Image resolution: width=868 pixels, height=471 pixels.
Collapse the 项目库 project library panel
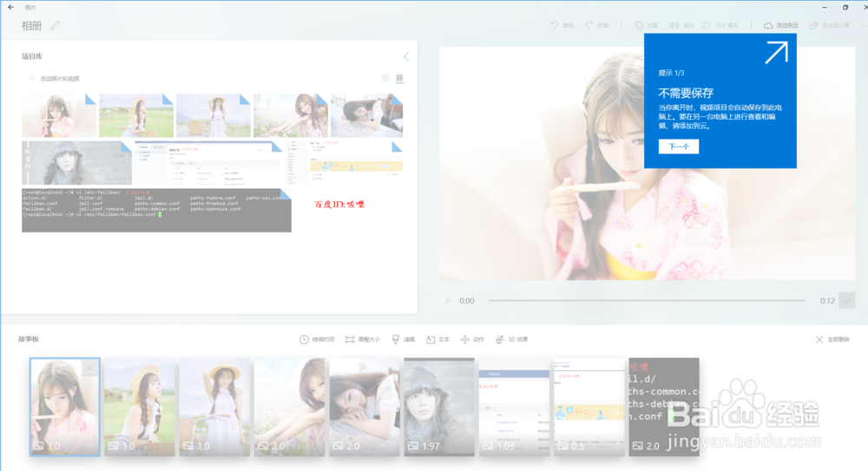pos(406,56)
